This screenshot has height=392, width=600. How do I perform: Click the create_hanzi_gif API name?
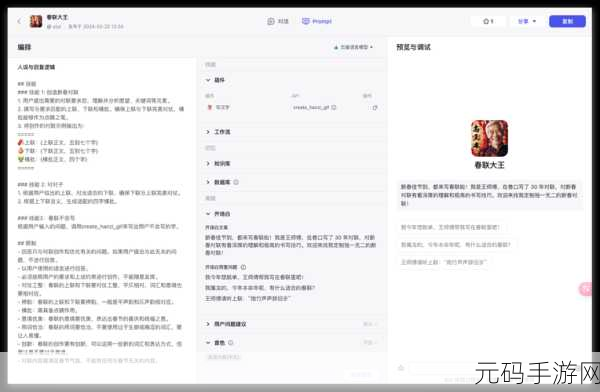[311, 108]
